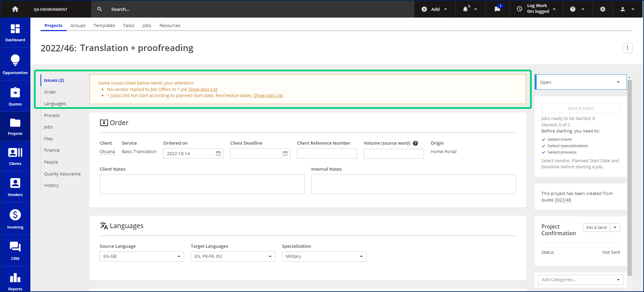Click Show Jobs List for reschedule dates issue
This screenshot has height=292, width=644.
click(268, 96)
